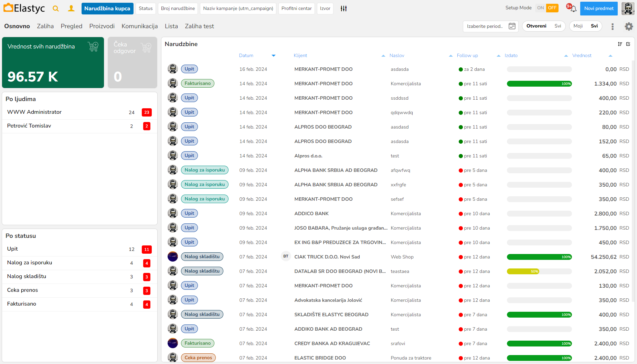Screen dimensions: 637x364
Task: Open the filter sliders icon
Action: click(343, 9)
